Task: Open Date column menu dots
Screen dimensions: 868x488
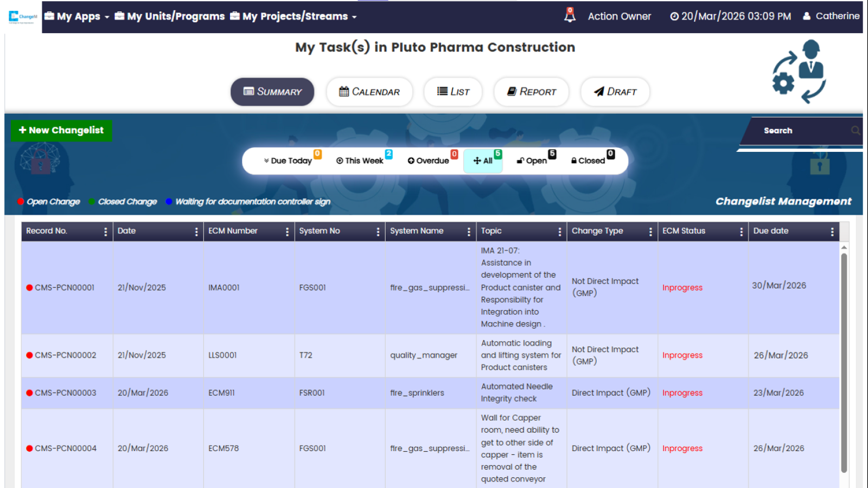Action: tap(196, 232)
